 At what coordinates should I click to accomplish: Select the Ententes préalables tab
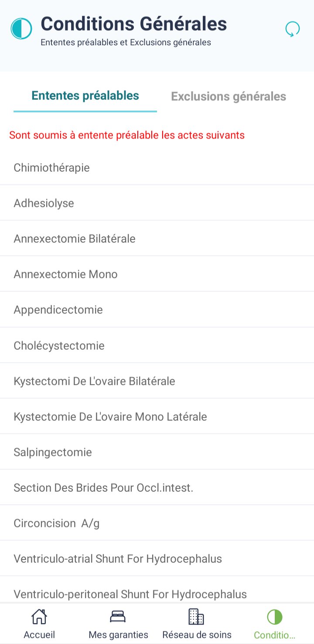(85, 95)
